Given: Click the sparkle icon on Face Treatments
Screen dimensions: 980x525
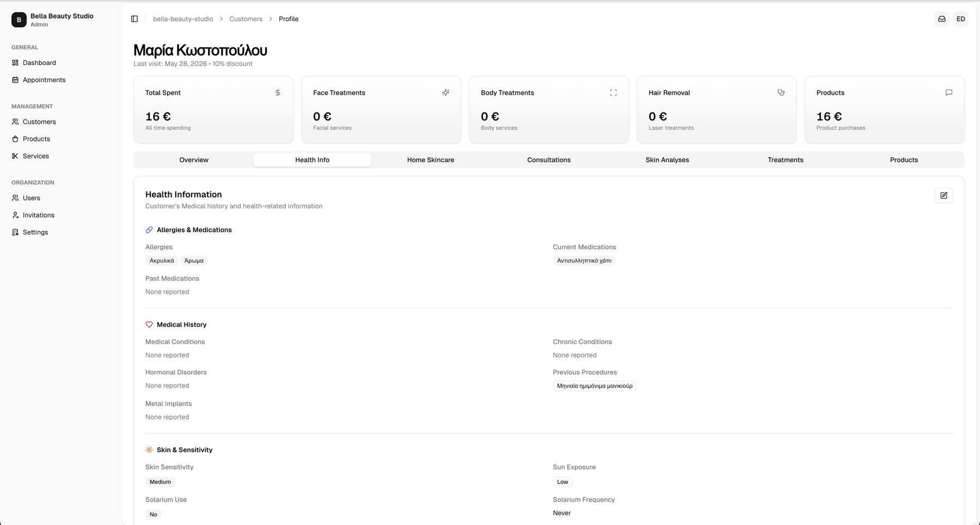Looking at the screenshot, I should 445,93.
